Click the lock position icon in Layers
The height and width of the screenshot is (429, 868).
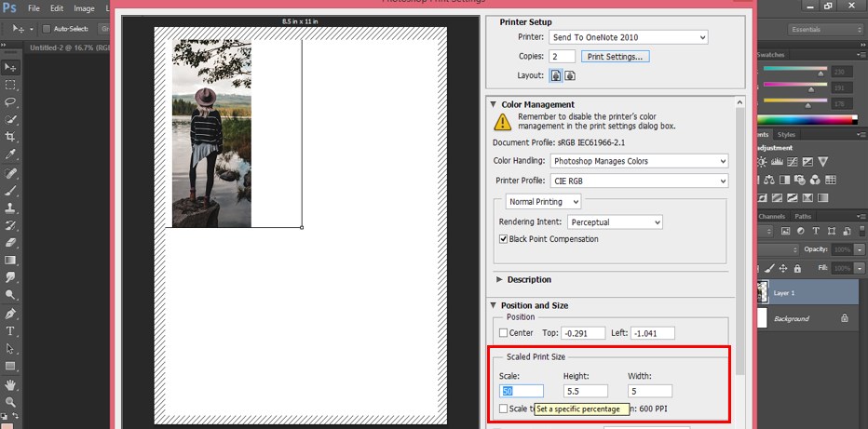pyautogui.click(x=783, y=269)
